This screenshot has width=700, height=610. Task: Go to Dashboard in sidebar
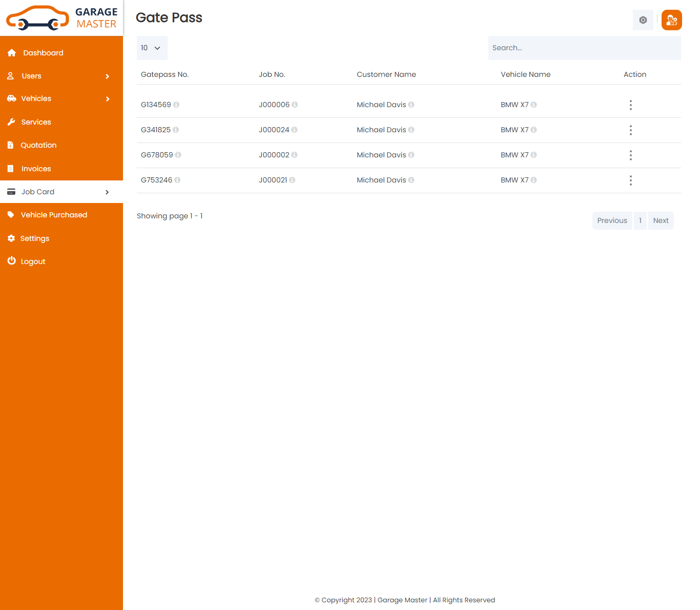[43, 53]
